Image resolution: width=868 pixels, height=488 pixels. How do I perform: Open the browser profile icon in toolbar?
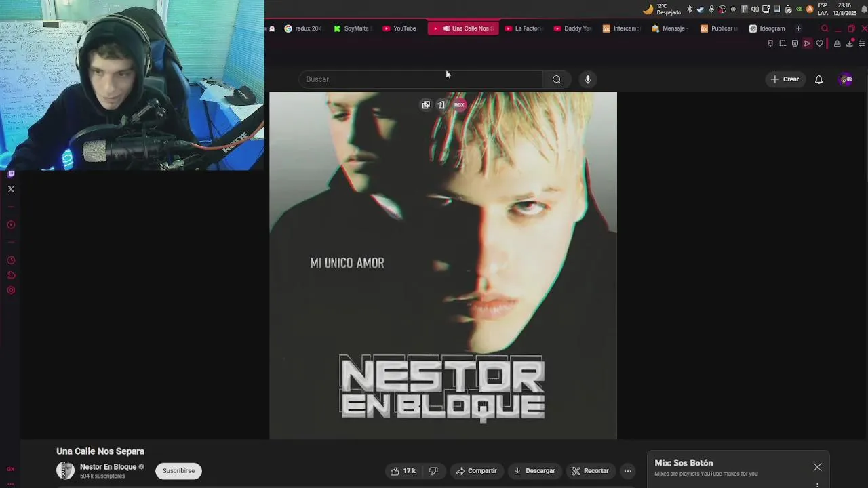(x=837, y=43)
